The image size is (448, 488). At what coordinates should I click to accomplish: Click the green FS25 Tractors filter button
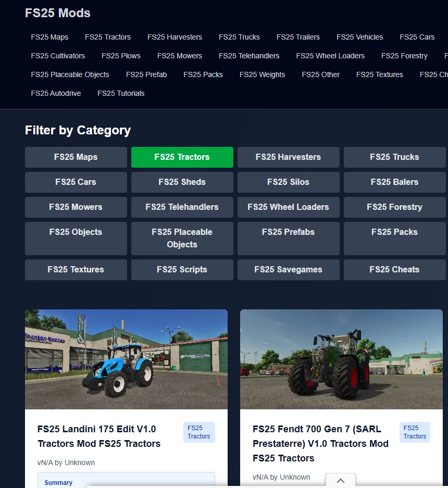182,157
